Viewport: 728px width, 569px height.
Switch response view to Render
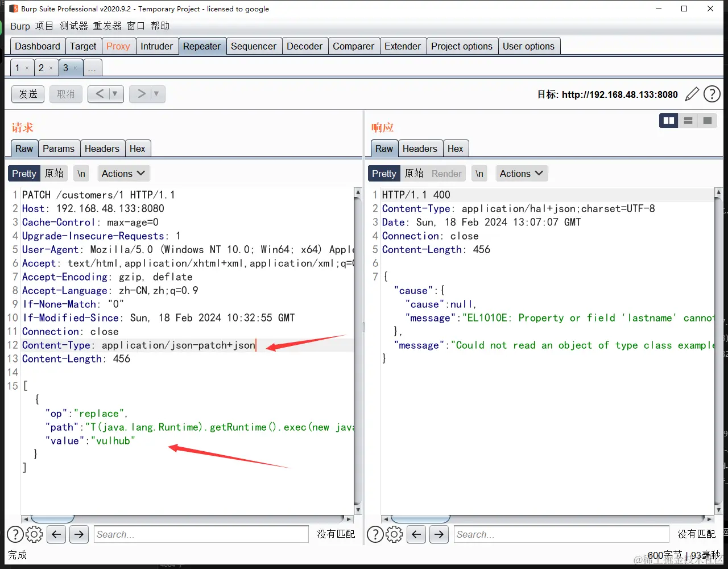tap(446, 174)
